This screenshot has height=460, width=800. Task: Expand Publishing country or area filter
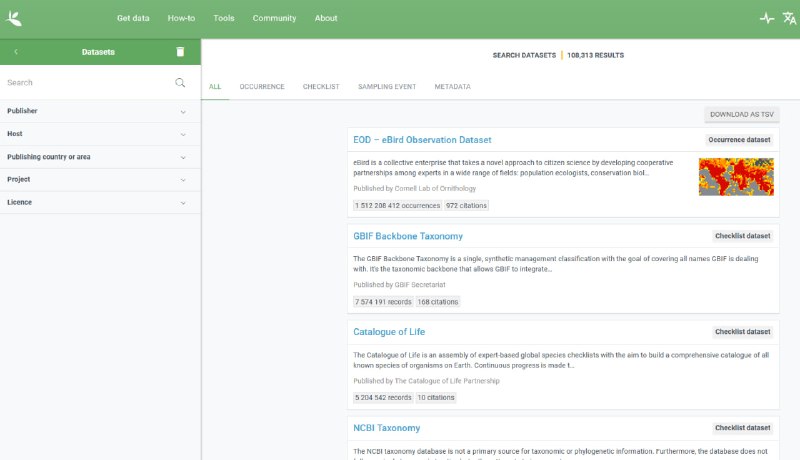(100, 157)
